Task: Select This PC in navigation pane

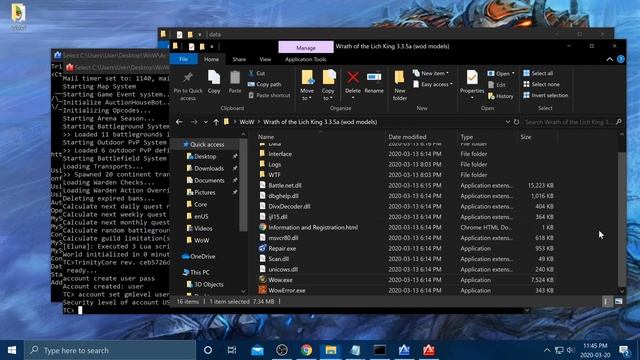Action: [196, 272]
